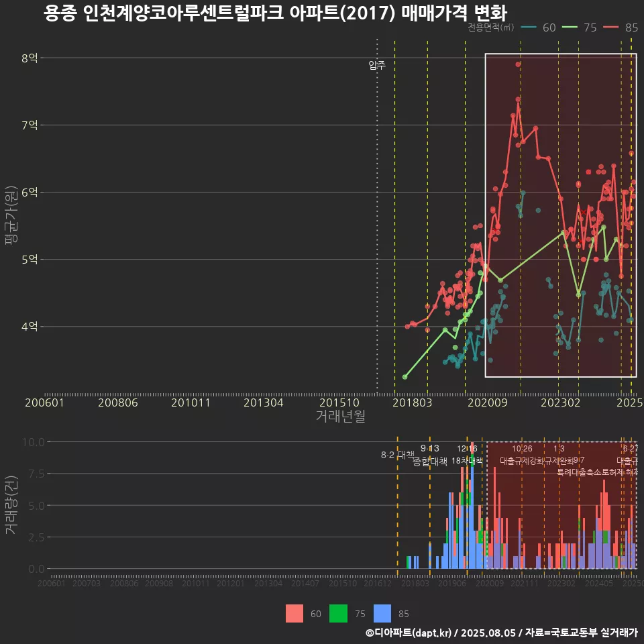Image resolution: width=644 pixels, height=644 pixels.
Task: Click the 0.0 volume axis label
Action: coord(36,569)
